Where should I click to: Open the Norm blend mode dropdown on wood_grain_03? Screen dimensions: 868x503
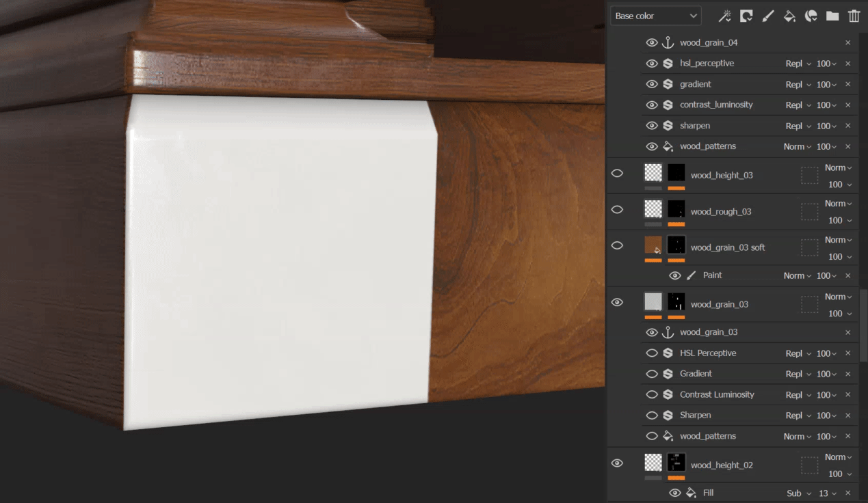(838, 297)
